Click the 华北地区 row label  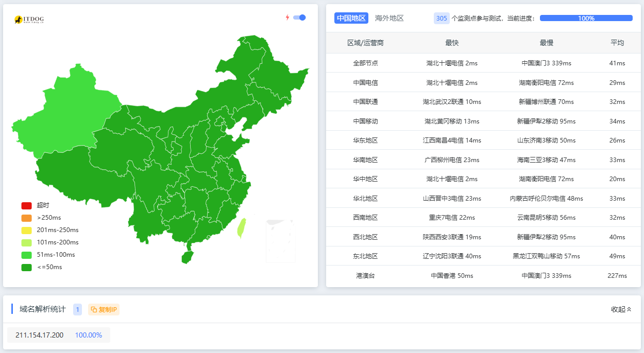pos(365,198)
